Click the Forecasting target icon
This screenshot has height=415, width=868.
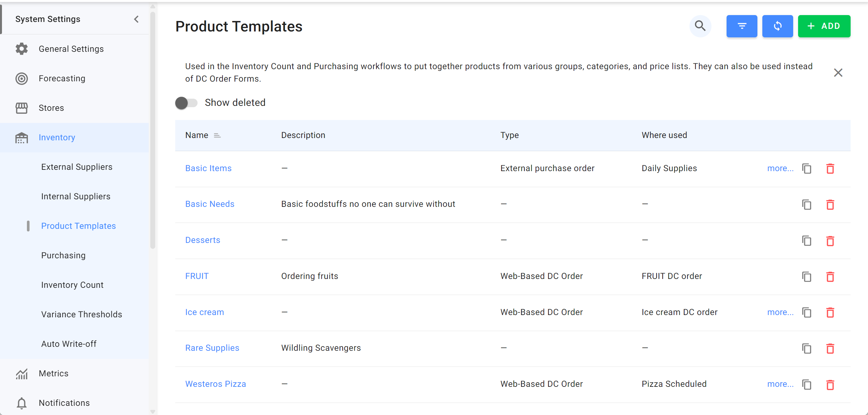click(x=22, y=78)
